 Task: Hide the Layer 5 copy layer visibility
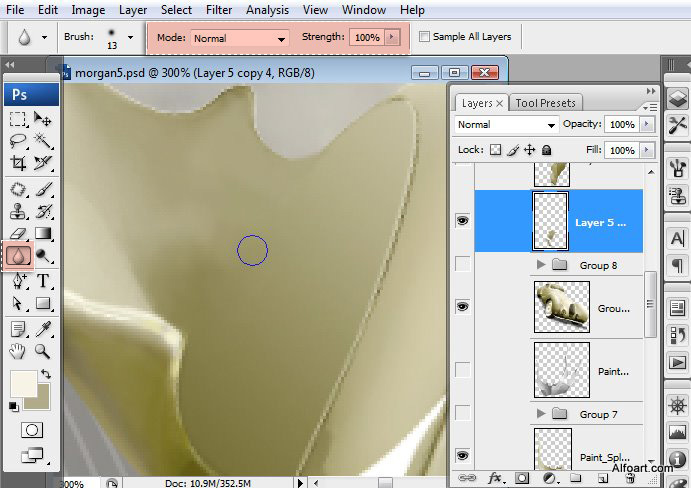coord(462,220)
